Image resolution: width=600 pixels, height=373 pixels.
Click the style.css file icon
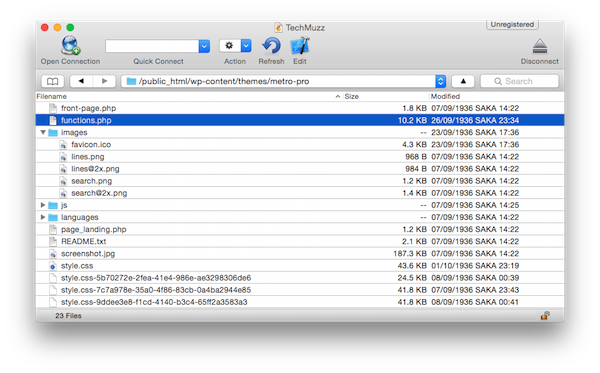[53, 266]
